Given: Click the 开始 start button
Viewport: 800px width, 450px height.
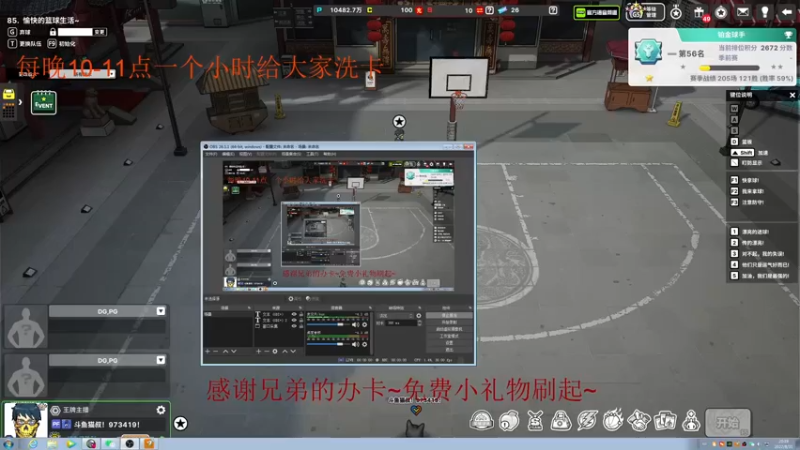Looking at the screenshot, I should pos(728,422).
